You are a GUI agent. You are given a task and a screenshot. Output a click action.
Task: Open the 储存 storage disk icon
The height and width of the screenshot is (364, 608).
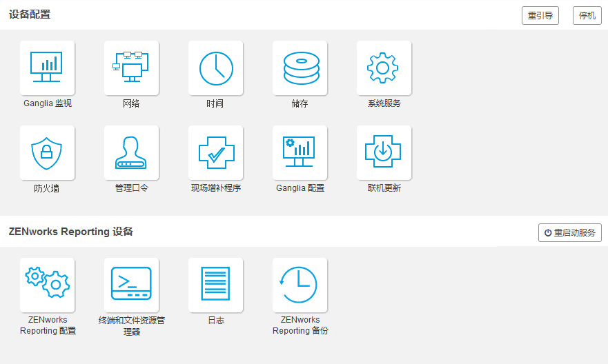tap(300, 68)
